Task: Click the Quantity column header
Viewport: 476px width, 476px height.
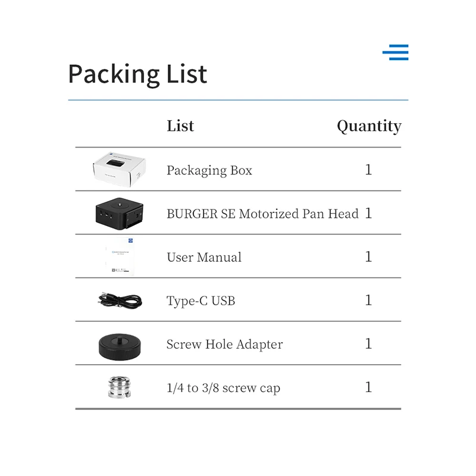Action: coord(369,126)
